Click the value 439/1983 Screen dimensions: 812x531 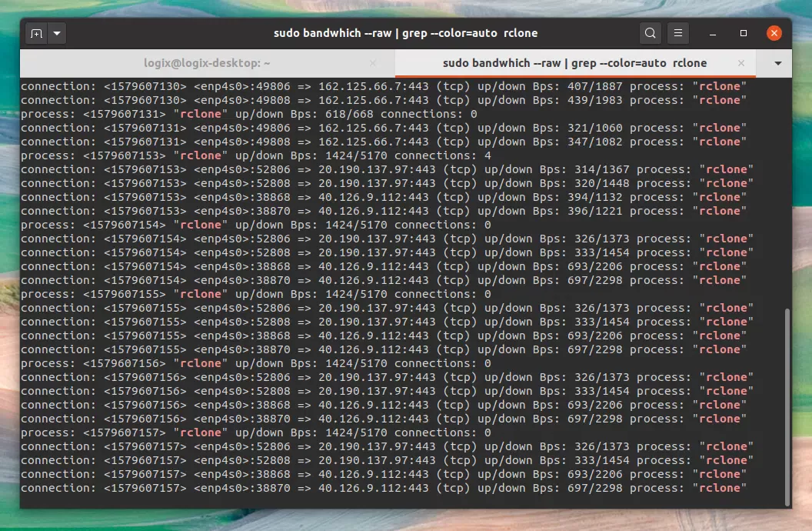click(x=595, y=101)
